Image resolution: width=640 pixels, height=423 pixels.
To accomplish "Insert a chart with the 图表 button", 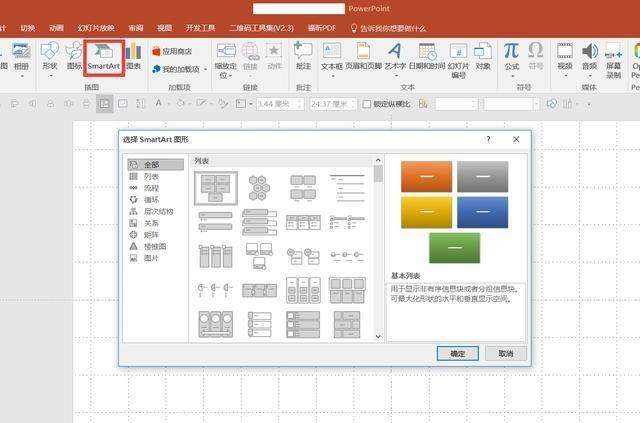I will click(x=134, y=57).
